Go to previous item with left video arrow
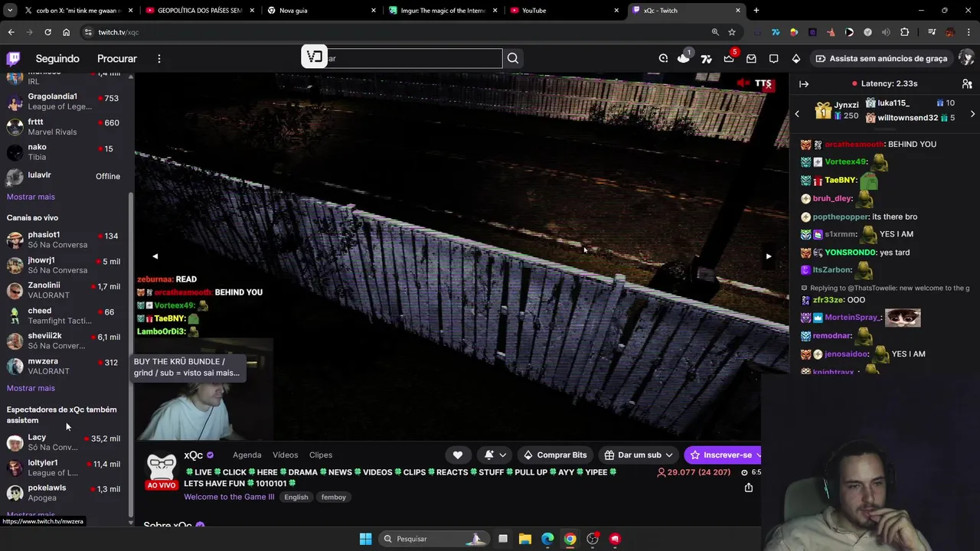This screenshot has height=551, width=980. pyautogui.click(x=155, y=256)
